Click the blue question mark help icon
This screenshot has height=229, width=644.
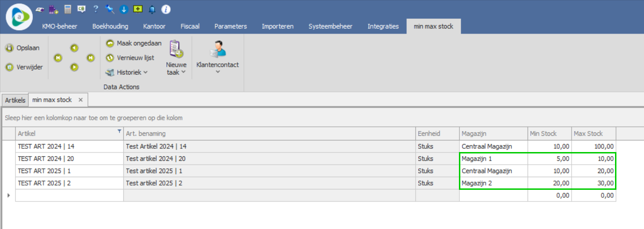coord(96,9)
